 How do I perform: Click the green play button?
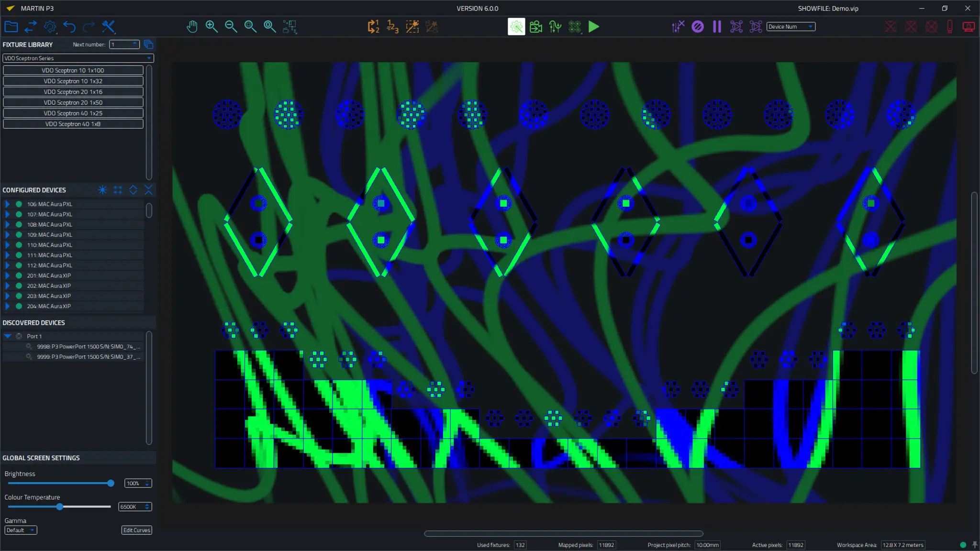594,27
